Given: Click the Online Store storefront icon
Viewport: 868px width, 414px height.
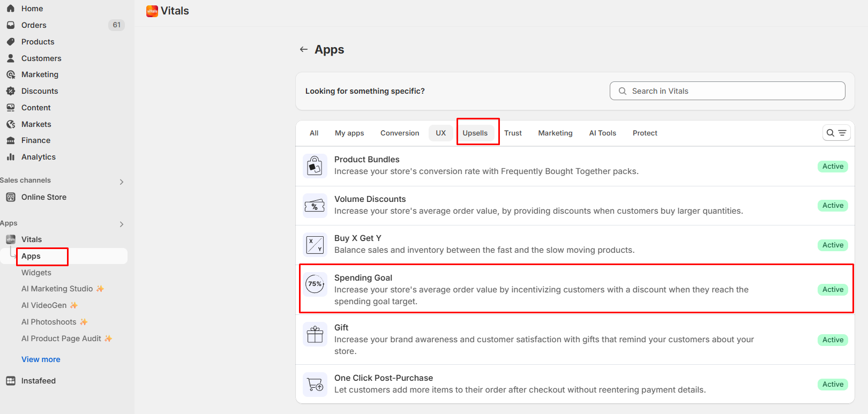Looking at the screenshot, I should click(x=11, y=197).
